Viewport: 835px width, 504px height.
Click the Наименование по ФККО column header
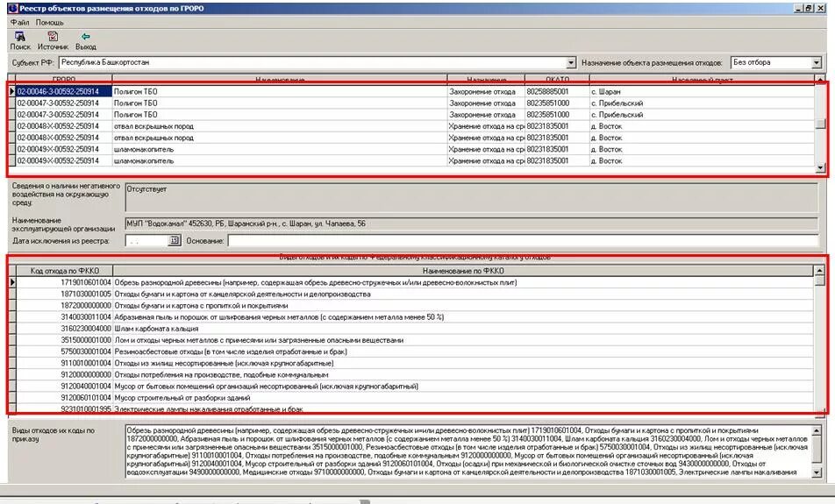pyautogui.click(x=463, y=271)
